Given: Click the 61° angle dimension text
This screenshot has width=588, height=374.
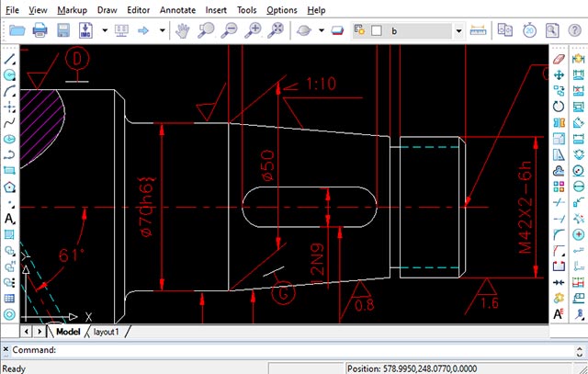Looking at the screenshot, I should click(72, 255).
